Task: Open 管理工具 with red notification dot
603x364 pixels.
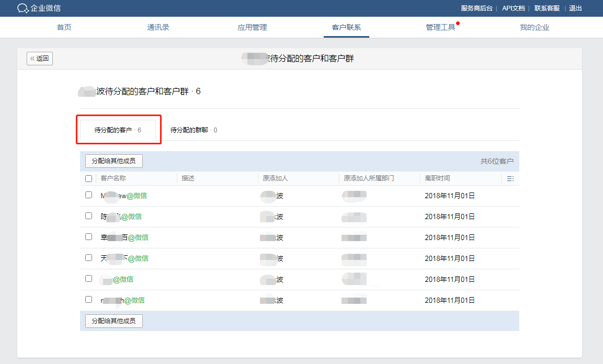Action: tap(441, 27)
